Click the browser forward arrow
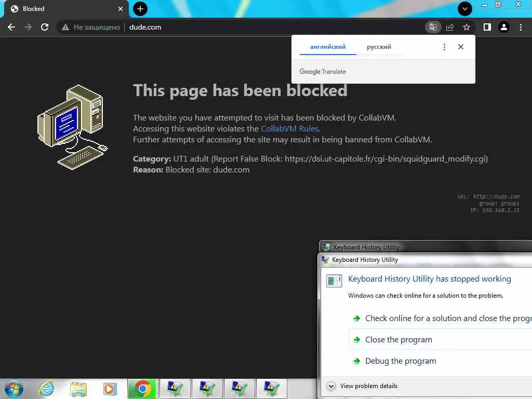The height and width of the screenshot is (399, 532). point(28,27)
